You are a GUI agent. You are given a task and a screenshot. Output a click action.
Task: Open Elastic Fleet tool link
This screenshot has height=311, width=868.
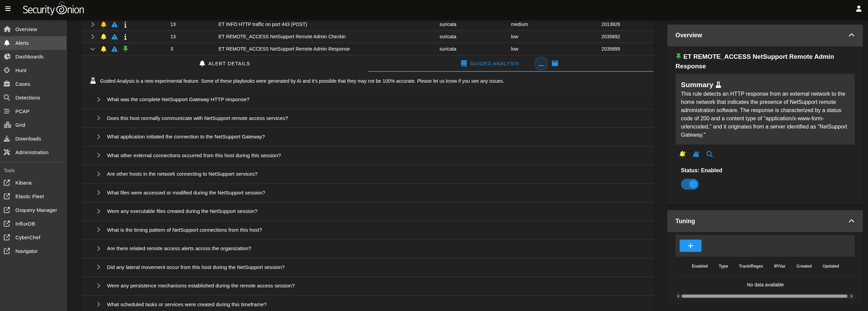pos(33,196)
